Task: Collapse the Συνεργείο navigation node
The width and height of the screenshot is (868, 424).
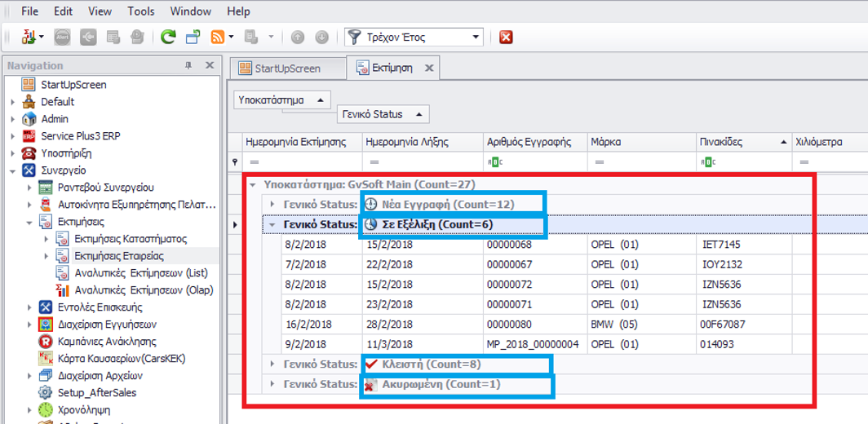Action: tap(12, 170)
